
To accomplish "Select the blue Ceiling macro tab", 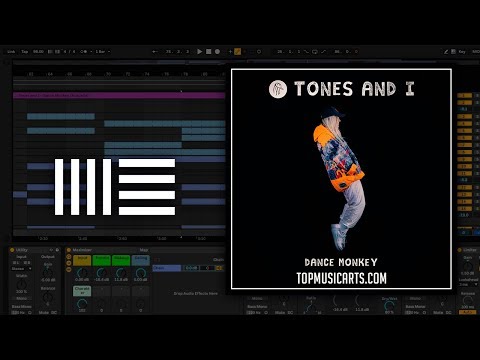I will [141, 260].
